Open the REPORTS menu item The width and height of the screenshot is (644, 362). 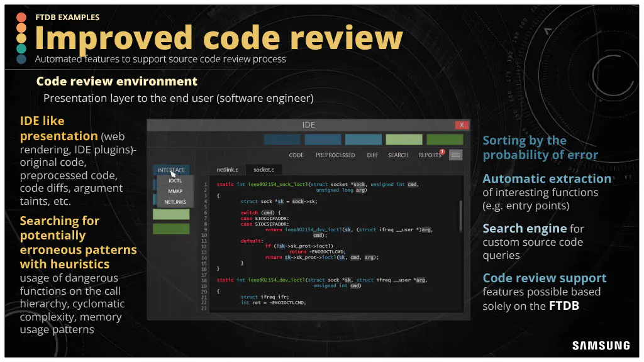[x=430, y=155]
